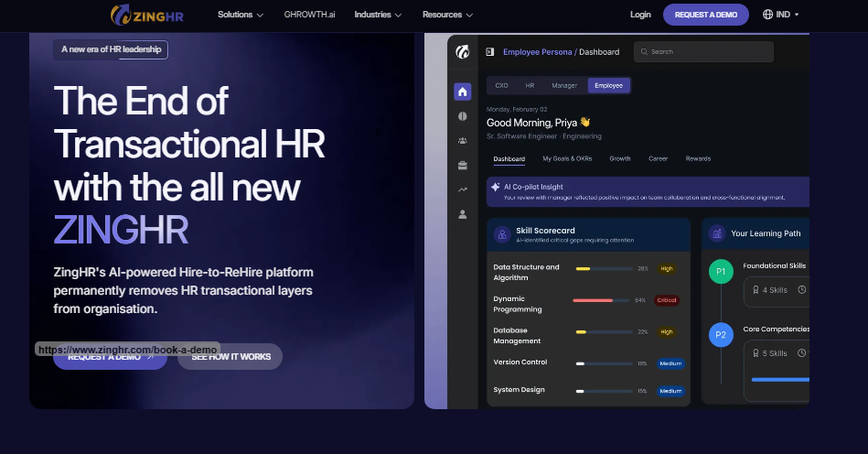This screenshot has height=454, width=868.
Task: Open the Career tab
Action: pos(659,159)
